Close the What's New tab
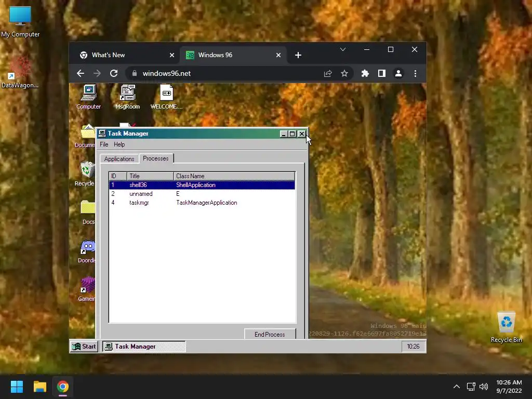Viewport: 532px width, 399px height. (172, 55)
